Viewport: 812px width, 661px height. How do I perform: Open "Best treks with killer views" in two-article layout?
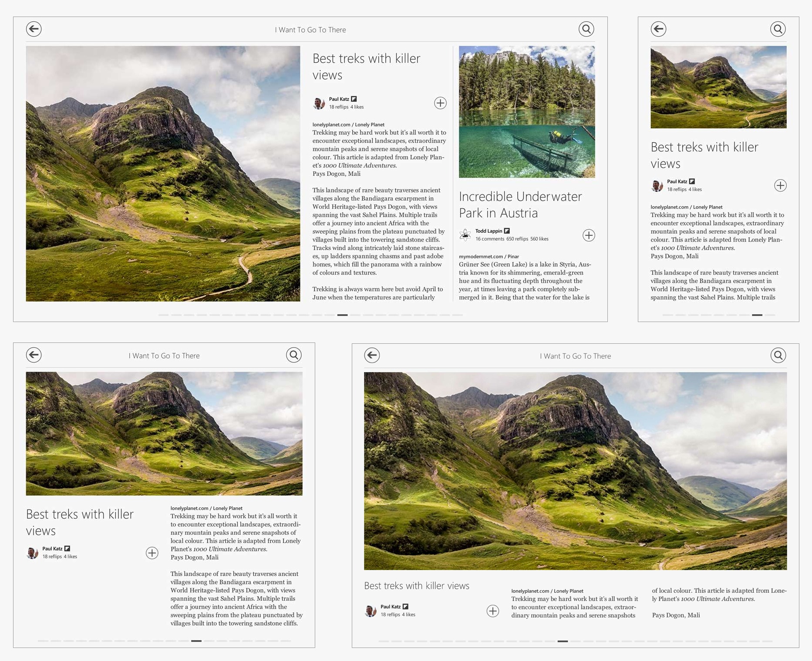click(x=366, y=67)
